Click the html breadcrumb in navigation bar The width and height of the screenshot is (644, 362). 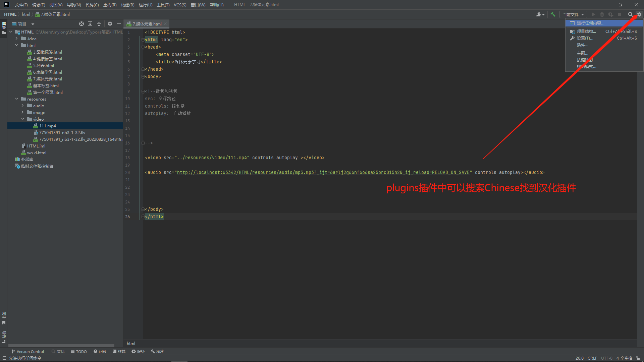[x=26, y=14]
